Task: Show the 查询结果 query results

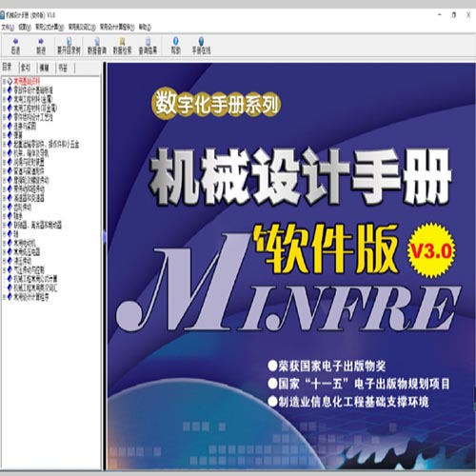Action: (x=148, y=46)
